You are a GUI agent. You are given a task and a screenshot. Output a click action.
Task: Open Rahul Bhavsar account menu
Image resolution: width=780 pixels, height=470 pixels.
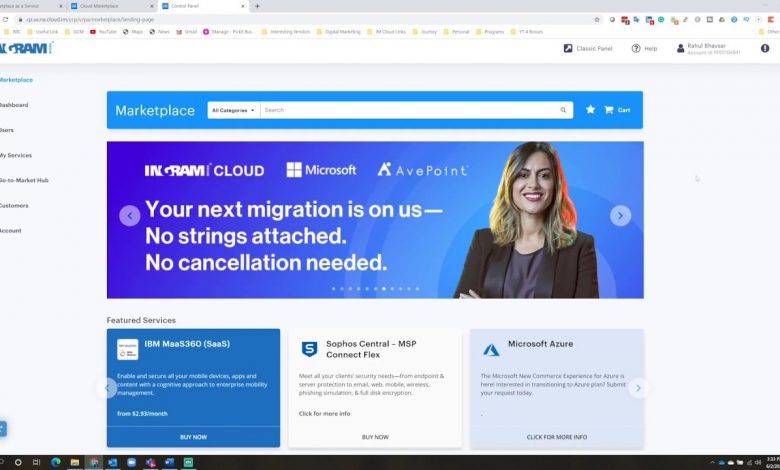[x=708, y=48]
